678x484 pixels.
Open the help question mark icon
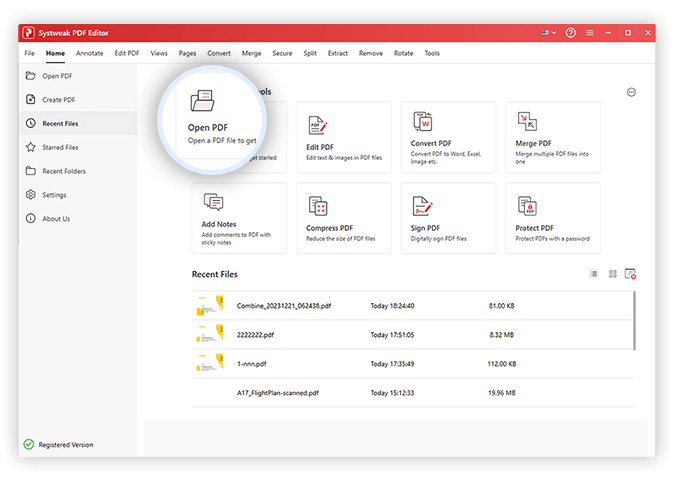pos(570,33)
